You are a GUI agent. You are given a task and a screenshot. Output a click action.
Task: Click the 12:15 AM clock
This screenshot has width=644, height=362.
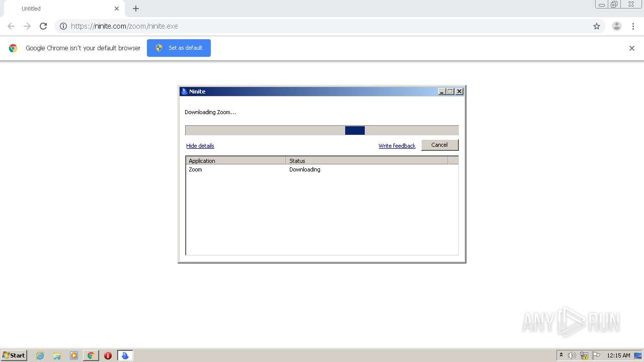click(x=618, y=355)
